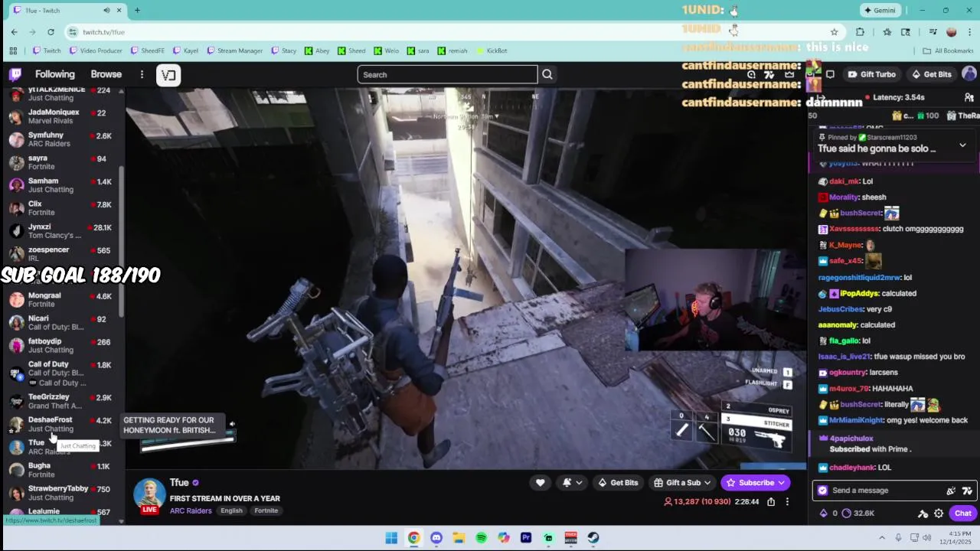Click the Twitch search input field
The height and width of the screenshot is (551, 980).
click(448, 74)
